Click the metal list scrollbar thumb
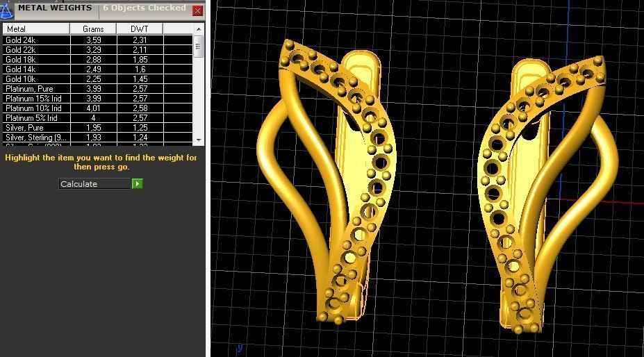This screenshot has height=357, width=644. [x=199, y=46]
